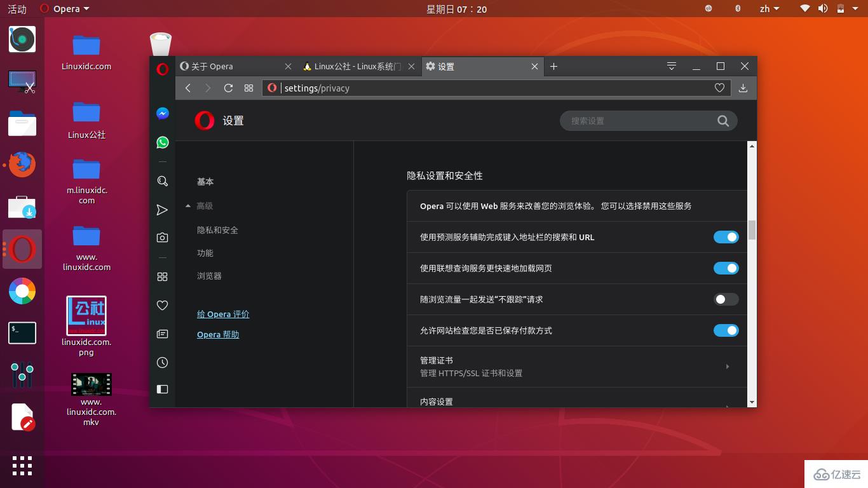This screenshot has width=868, height=488.
Task: Open a new tab with plus button
Action: coord(553,66)
